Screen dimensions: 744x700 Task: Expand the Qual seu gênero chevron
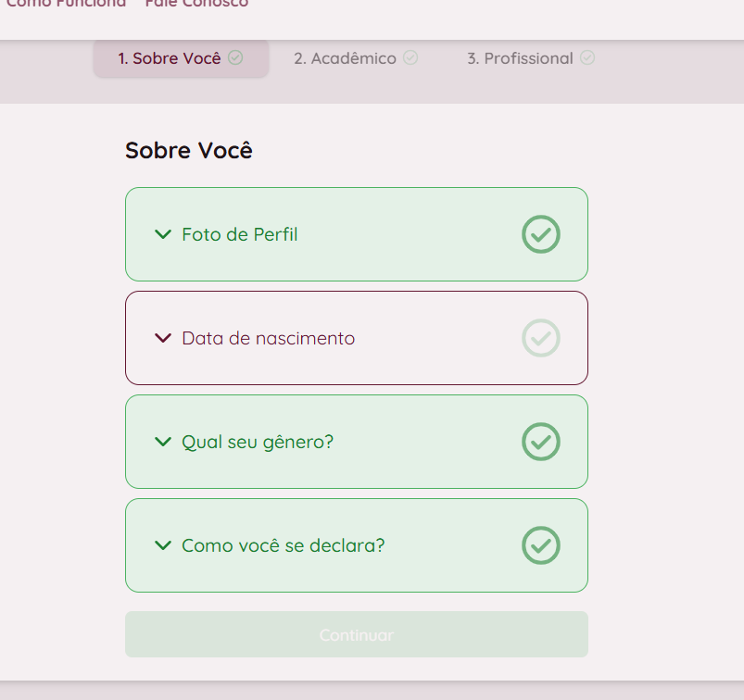163,442
